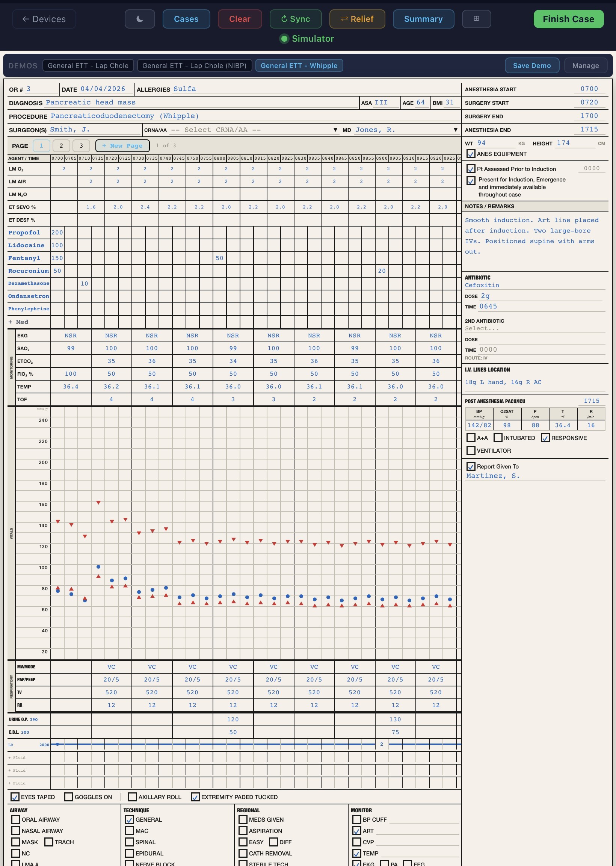Open the 2nd antibiotic Select dropdown
616x866 pixels.
click(x=534, y=328)
